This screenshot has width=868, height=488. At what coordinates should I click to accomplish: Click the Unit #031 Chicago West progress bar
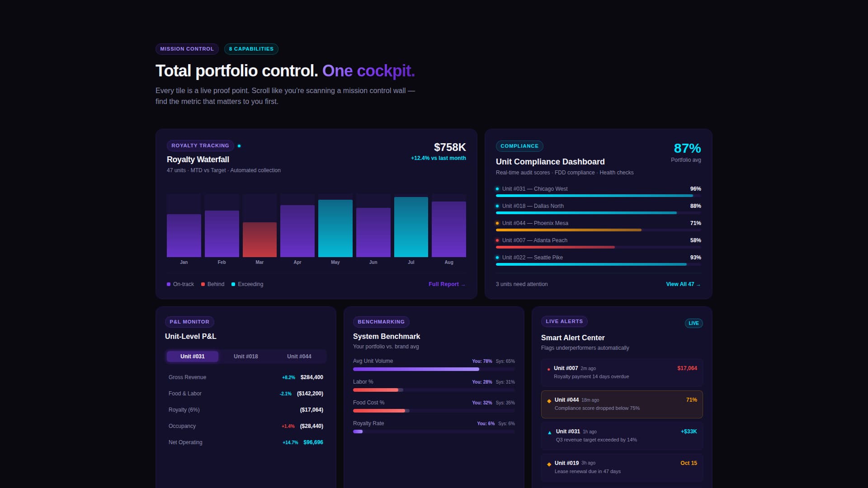point(599,196)
